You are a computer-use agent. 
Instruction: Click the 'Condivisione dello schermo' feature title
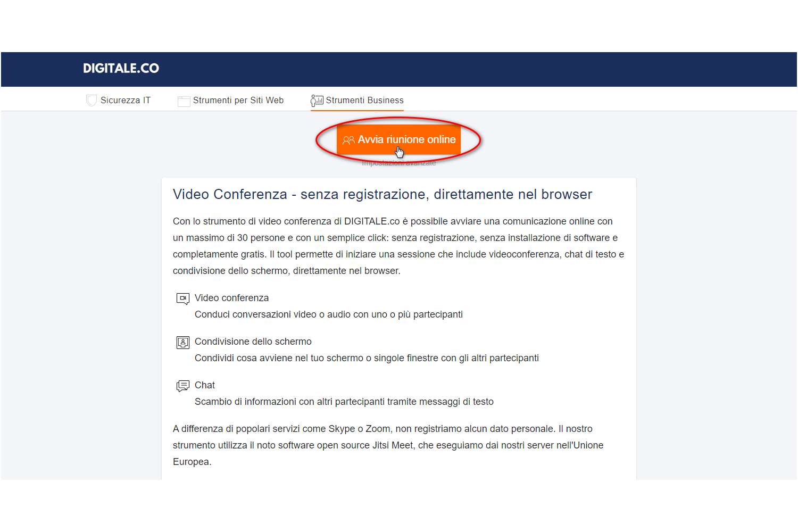[253, 342]
